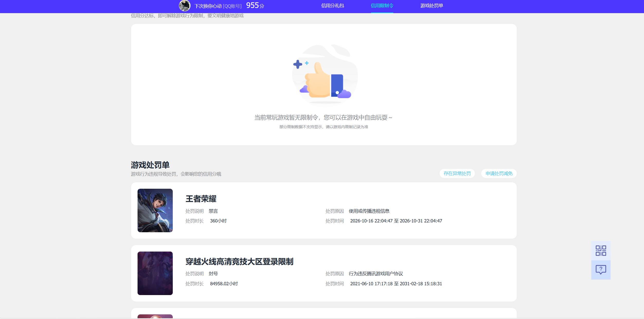
Task: Click the time range starting 2021-06-10
Action: tap(396, 284)
